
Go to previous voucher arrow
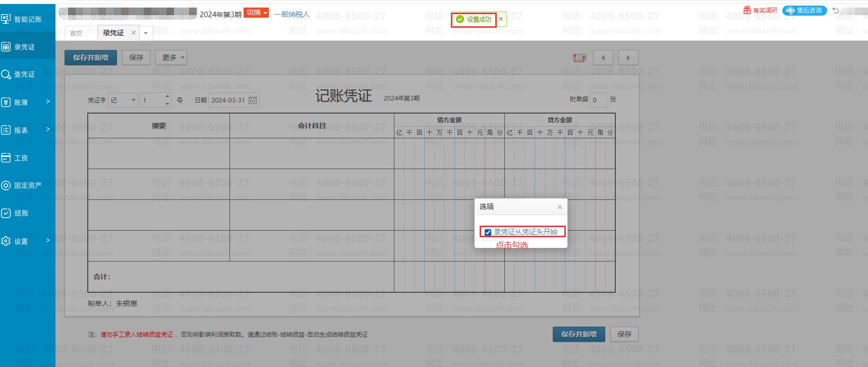pos(603,58)
